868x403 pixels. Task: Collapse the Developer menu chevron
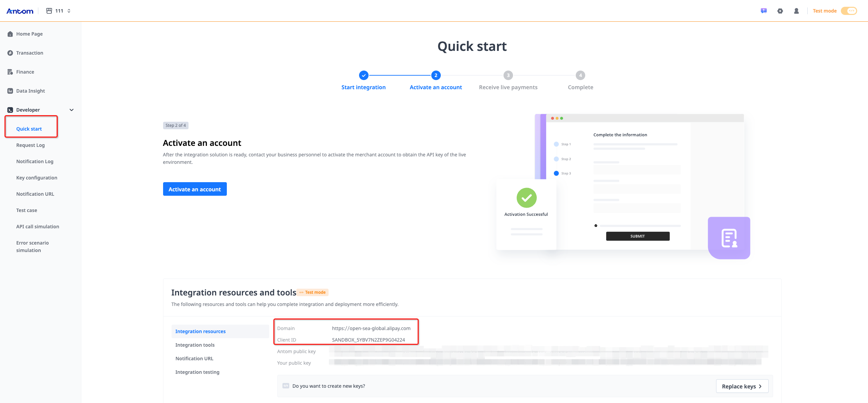tap(72, 110)
